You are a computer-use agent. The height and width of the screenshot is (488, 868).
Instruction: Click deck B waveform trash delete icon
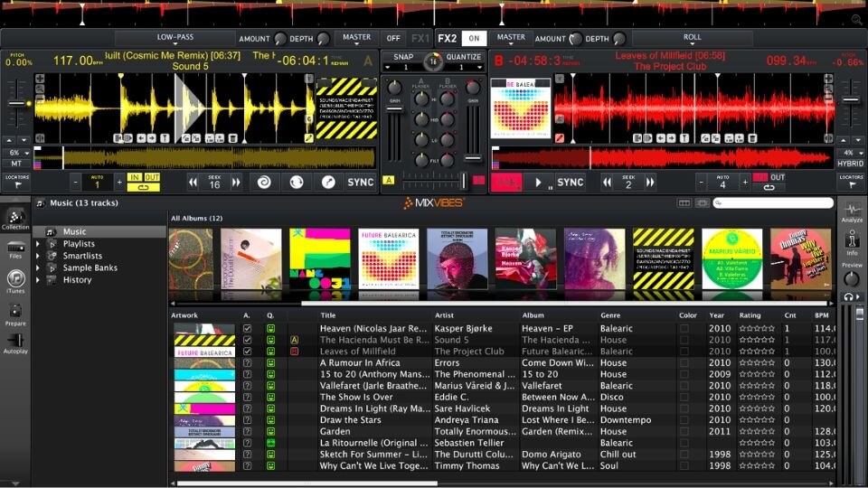752,137
